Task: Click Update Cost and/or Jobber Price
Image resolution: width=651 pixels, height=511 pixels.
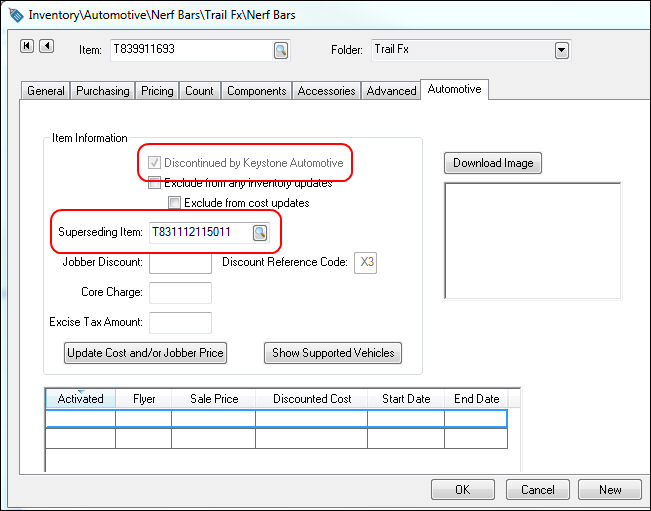Action: [x=145, y=353]
